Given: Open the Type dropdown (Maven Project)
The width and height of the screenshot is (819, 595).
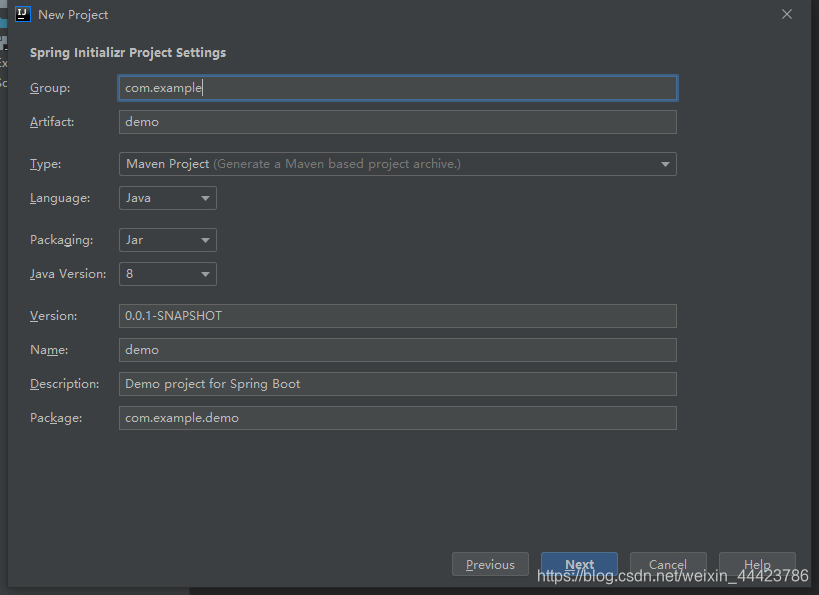Looking at the screenshot, I should click(x=397, y=164).
